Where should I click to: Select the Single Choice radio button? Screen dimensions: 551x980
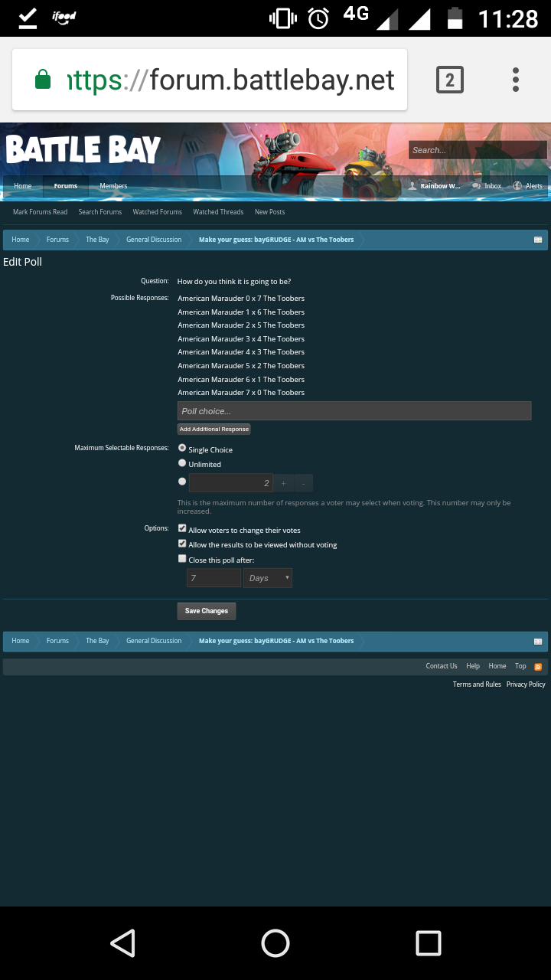pyautogui.click(x=182, y=448)
